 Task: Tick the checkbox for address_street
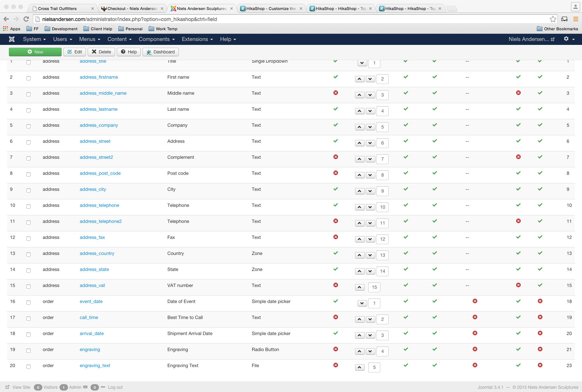tap(28, 142)
